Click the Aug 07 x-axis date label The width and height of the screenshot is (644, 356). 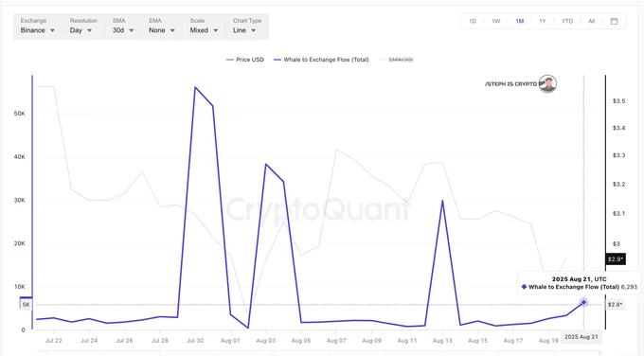[336, 341]
